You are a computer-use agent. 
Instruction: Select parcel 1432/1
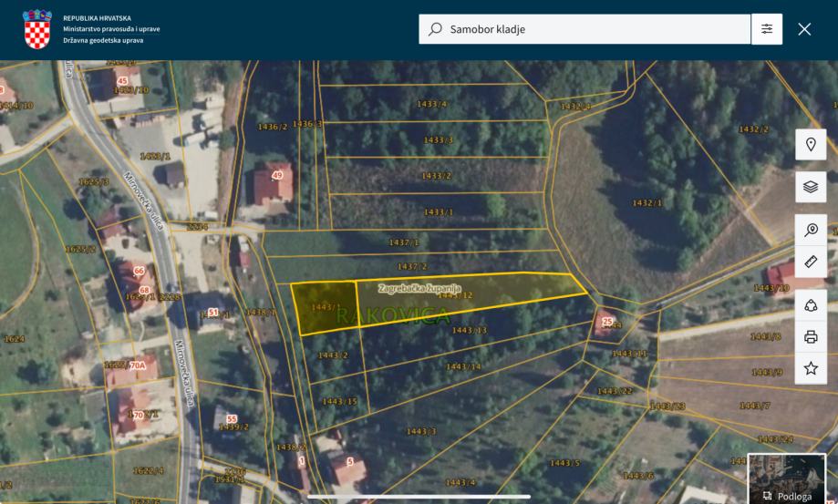pos(647,203)
